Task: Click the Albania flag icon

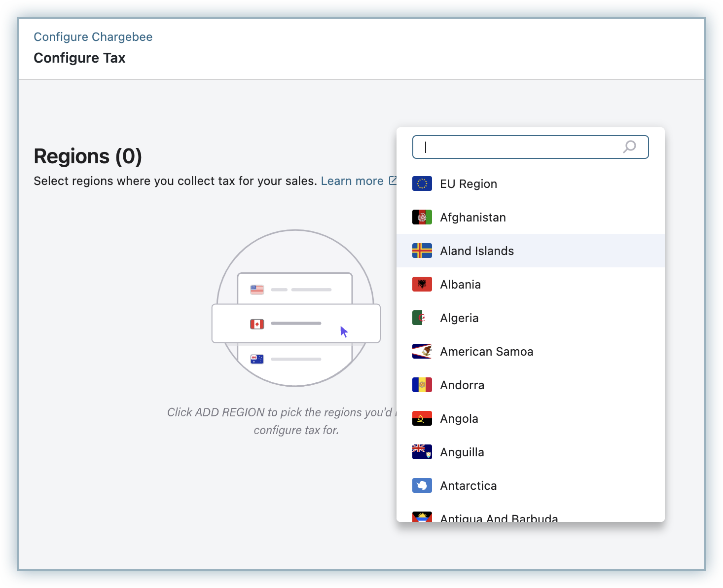Action: coord(422,285)
